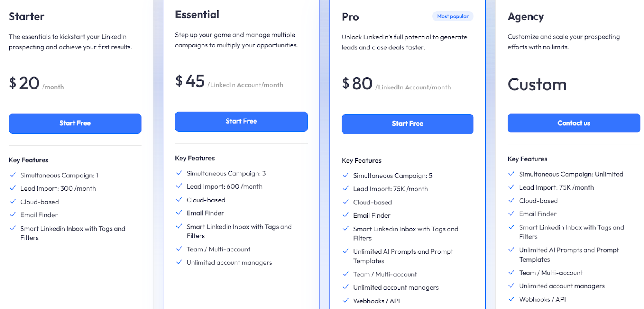This screenshot has height=309, width=644.
Task: Click the checkmark beside Simultaneous Campaign: 3
Action: point(179,173)
